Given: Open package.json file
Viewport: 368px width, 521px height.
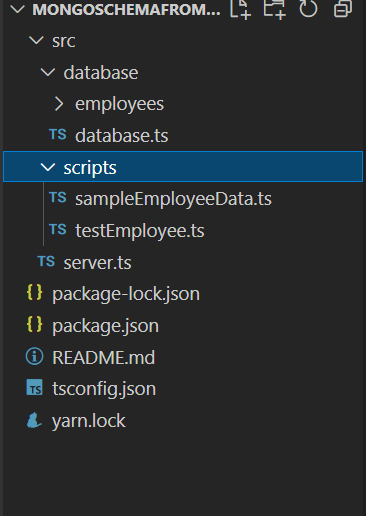Looking at the screenshot, I should [106, 326].
